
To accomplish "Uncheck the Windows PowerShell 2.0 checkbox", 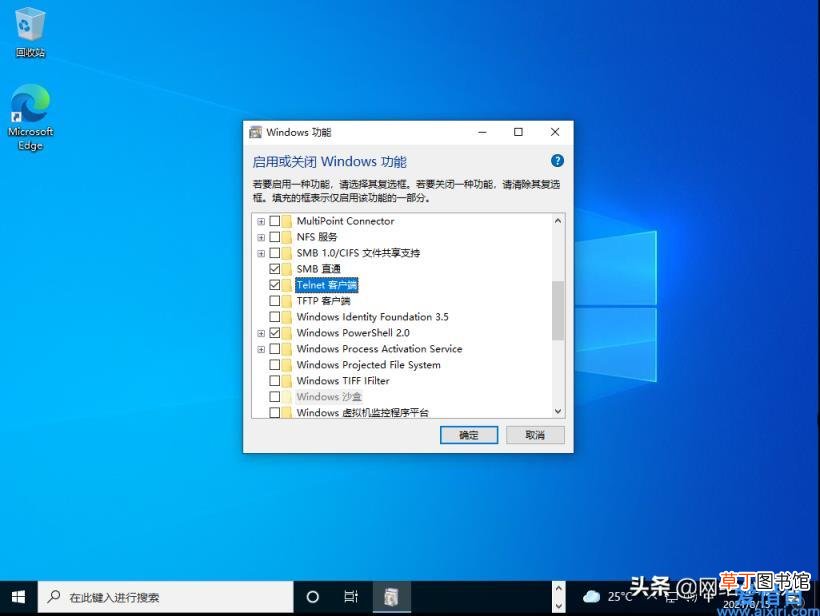I will pos(275,333).
